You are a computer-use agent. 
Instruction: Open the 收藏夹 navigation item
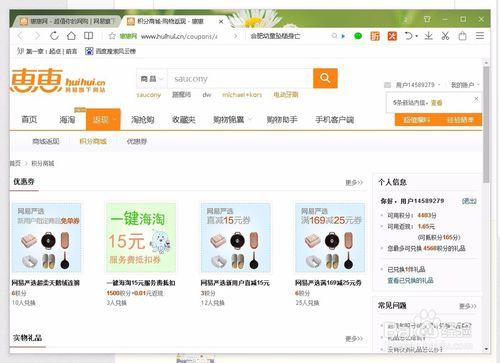pos(184,119)
